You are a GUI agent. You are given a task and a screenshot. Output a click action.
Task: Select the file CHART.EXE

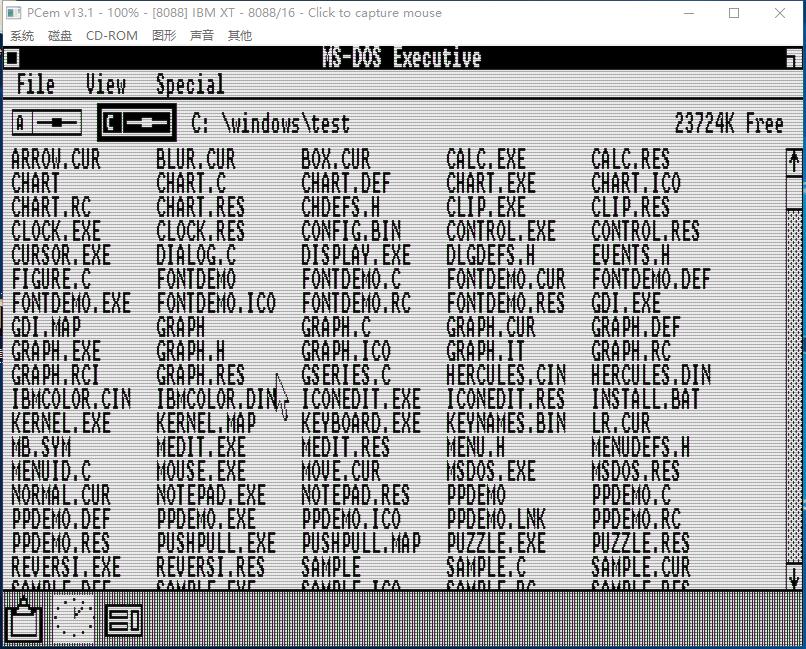coord(491,183)
